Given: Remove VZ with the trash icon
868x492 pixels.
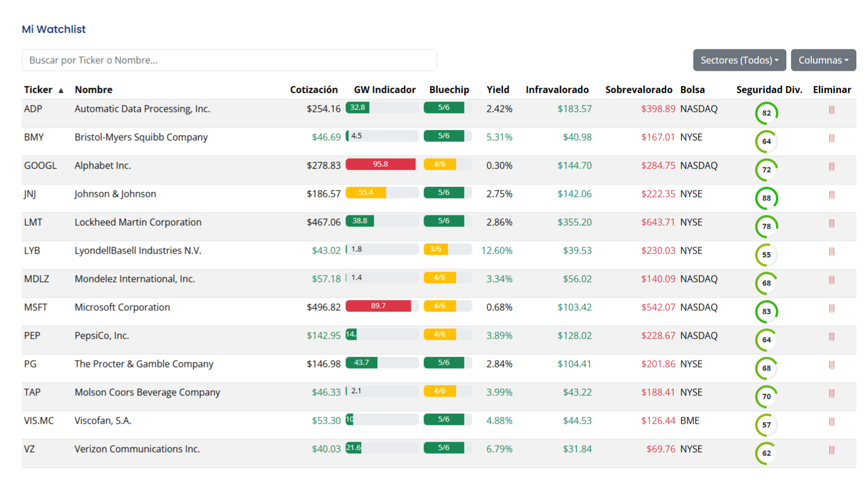Looking at the screenshot, I should (832, 450).
